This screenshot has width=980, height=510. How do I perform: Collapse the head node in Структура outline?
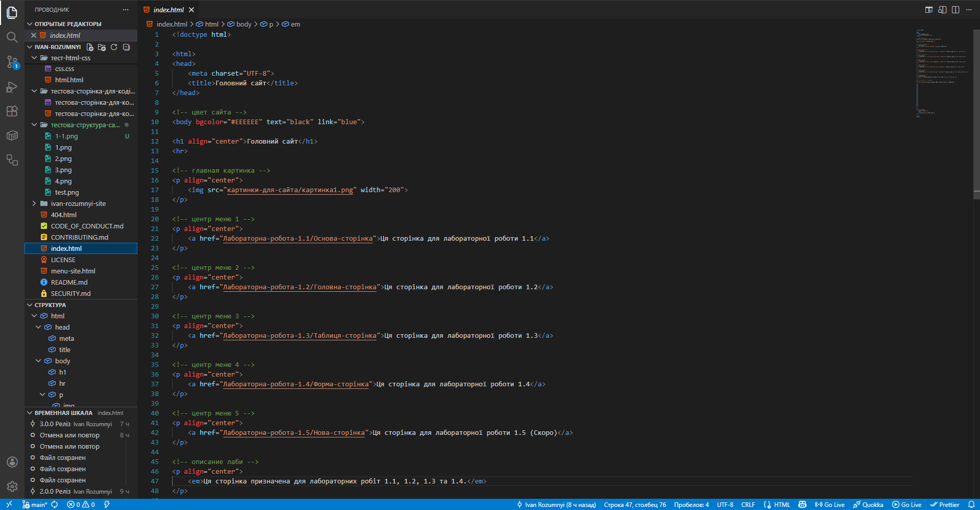[x=38, y=327]
